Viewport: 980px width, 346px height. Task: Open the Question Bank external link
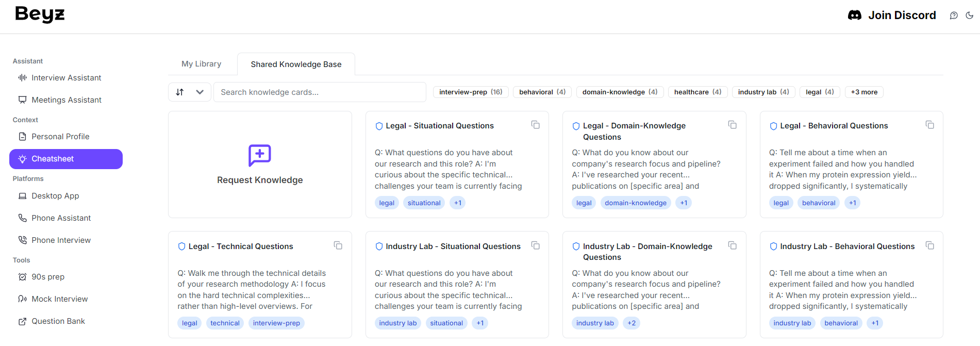pyautogui.click(x=58, y=321)
